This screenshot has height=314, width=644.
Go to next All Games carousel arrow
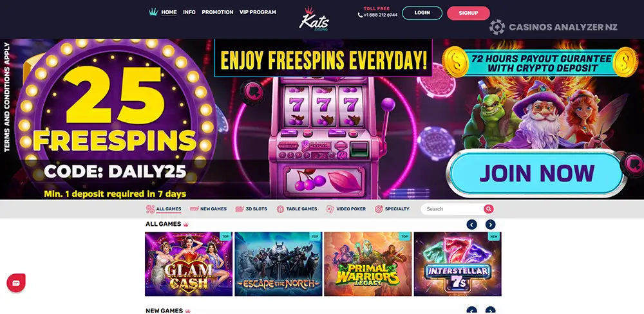pyautogui.click(x=490, y=225)
